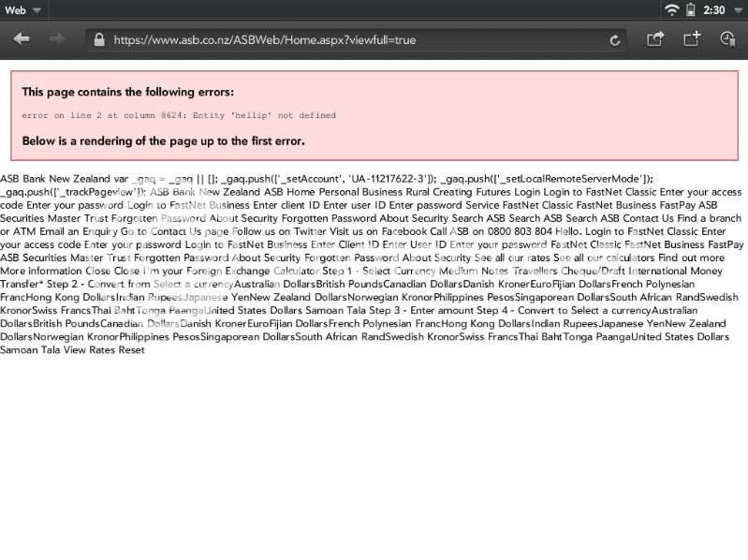Click the 'View Rates Reset' text
This screenshot has width=748, height=560.
point(104,349)
